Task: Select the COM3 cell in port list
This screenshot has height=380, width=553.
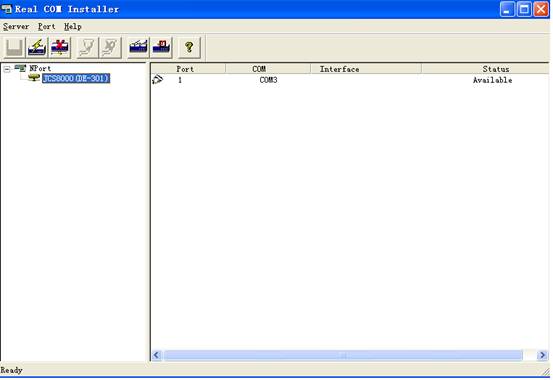Action: pos(268,80)
